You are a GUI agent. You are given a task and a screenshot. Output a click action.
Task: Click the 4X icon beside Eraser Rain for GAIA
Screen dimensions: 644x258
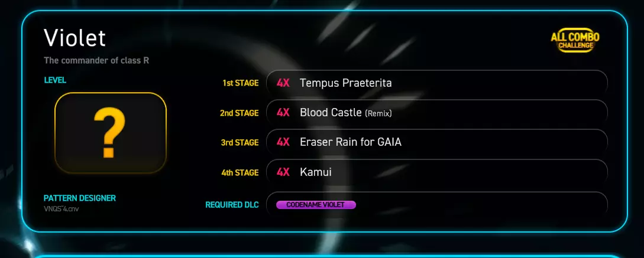coord(283,142)
